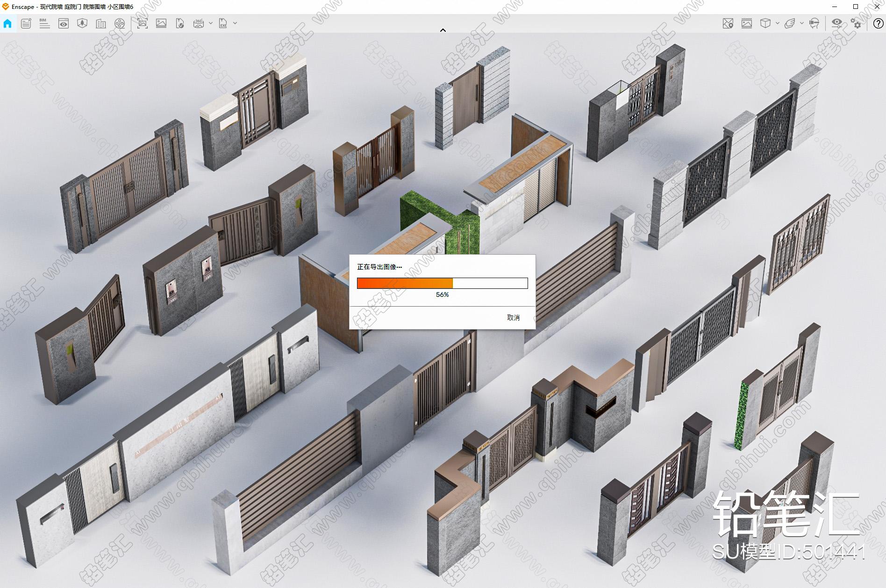Click the 正在导出图像 dialog title text
Screen dimensions: 886x588
(x=379, y=267)
